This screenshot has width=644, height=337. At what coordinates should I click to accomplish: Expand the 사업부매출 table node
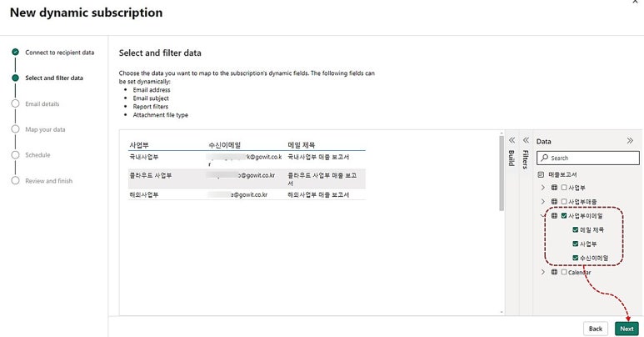click(x=543, y=201)
